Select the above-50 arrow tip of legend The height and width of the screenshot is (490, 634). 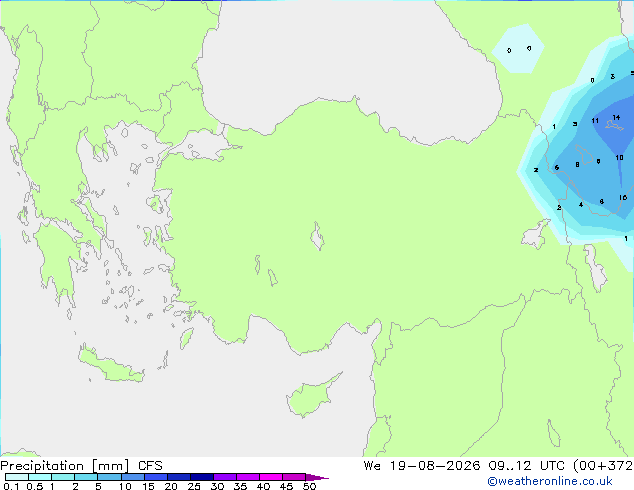coord(317,477)
